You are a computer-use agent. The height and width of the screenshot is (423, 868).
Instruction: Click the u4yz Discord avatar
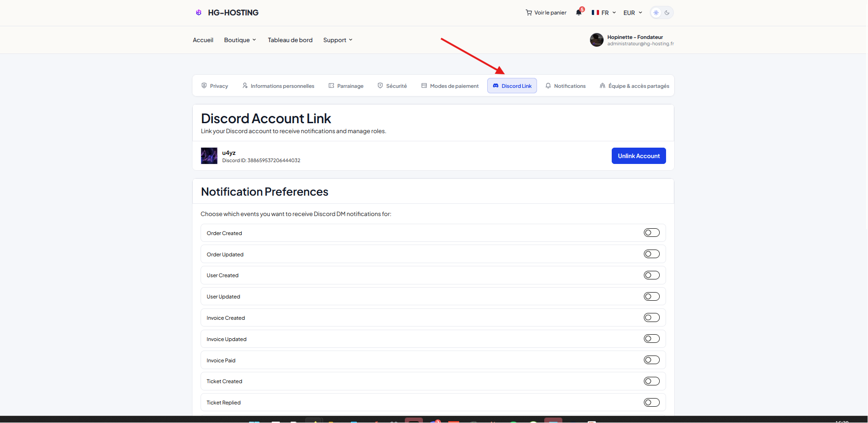coord(209,156)
